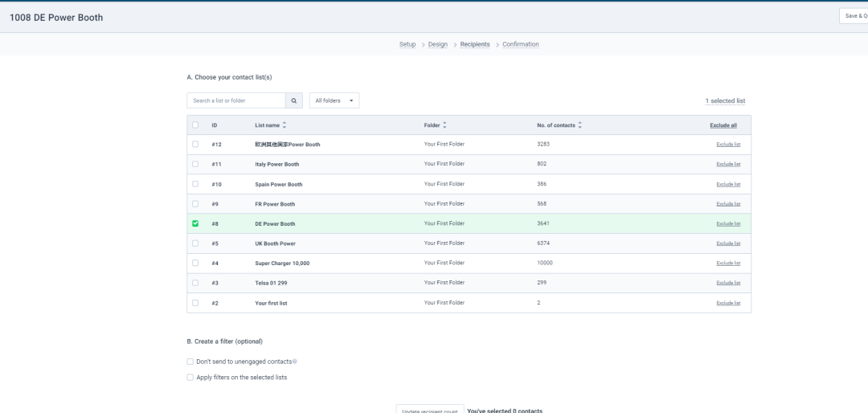
Task: Go to the Setup step
Action: click(407, 44)
